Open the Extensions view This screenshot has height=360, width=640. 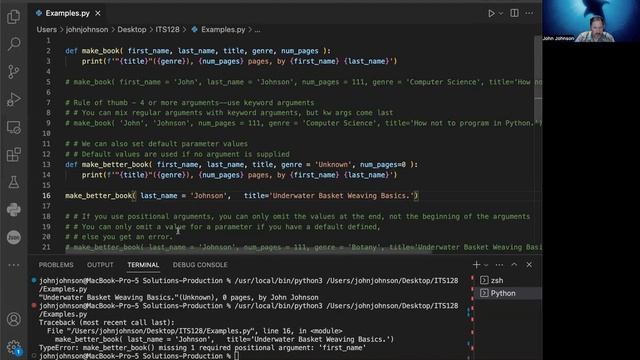[x=13, y=155]
